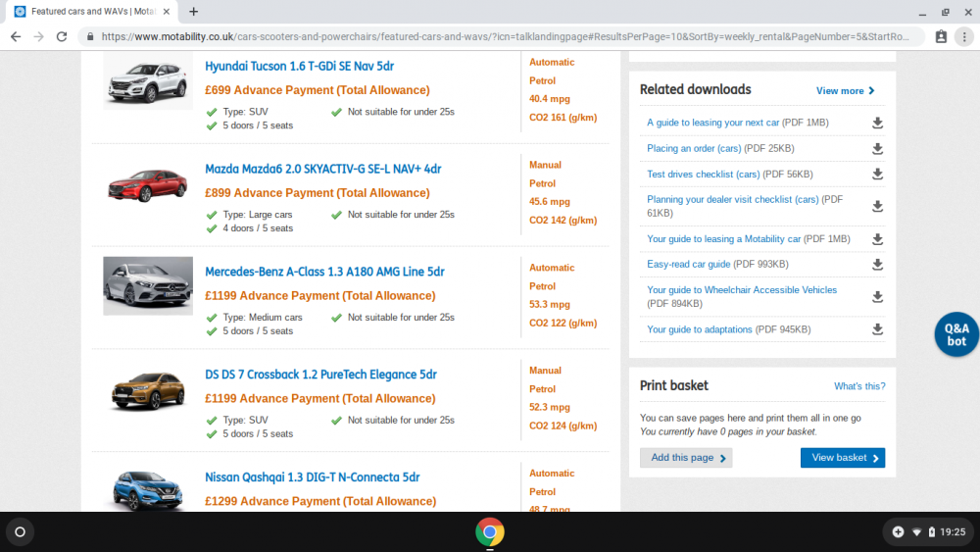Launch Chrome from the shelf

pos(490,532)
